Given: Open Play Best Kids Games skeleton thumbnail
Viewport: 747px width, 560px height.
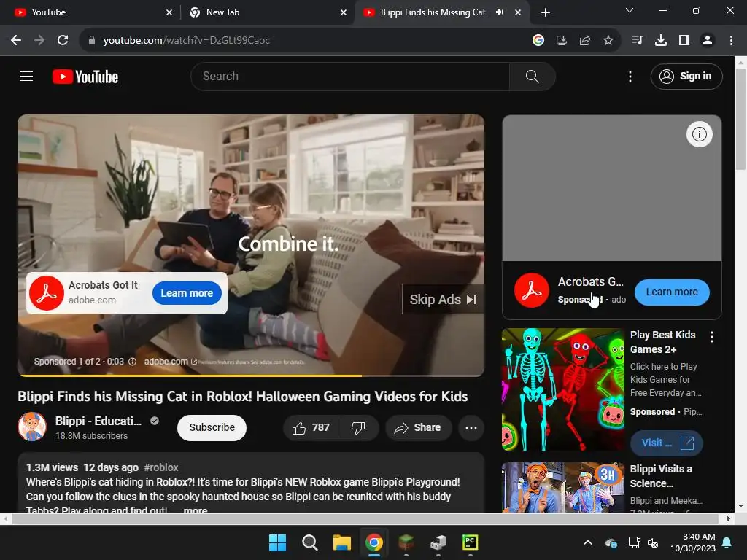Looking at the screenshot, I should click(x=562, y=389).
